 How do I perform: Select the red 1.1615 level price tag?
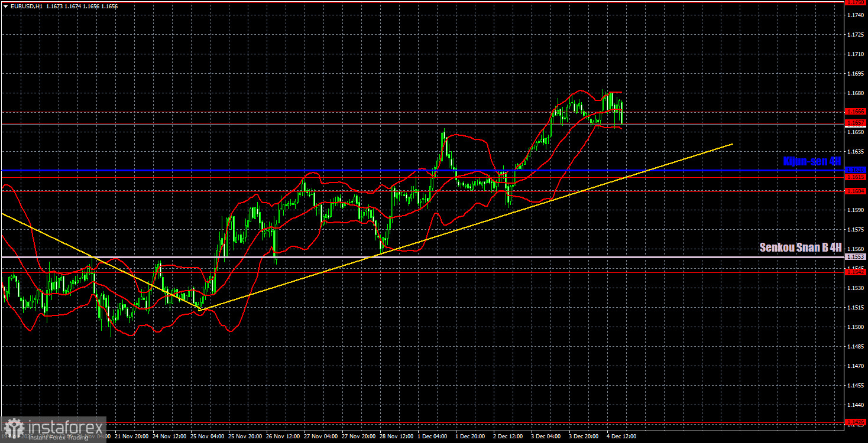(856, 177)
